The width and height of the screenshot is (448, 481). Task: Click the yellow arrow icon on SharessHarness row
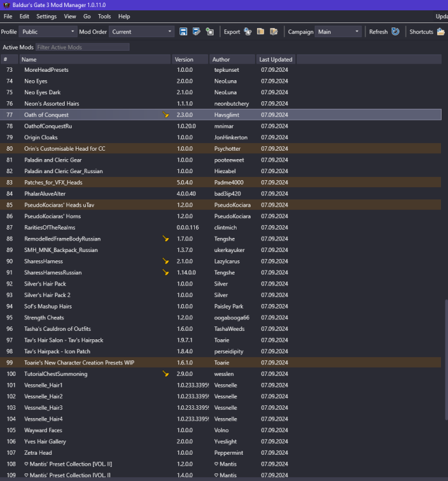tap(166, 261)
